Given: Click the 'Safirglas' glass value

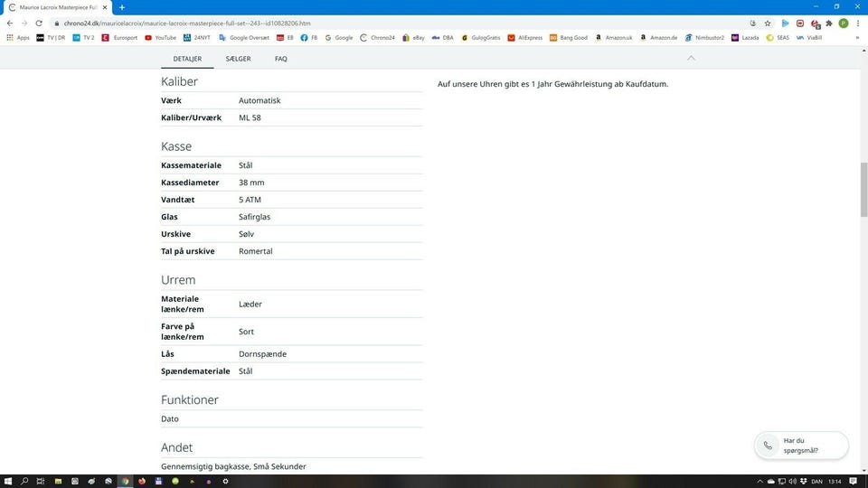Looking at the screenshot, I should 255,217.
